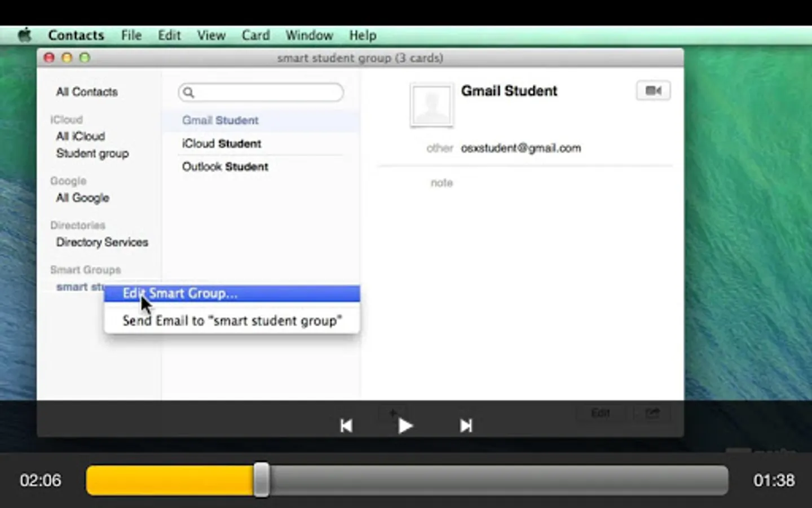This screenshot has height=508, width=812.
Task: Open the View menu
Action: (211, 36)
